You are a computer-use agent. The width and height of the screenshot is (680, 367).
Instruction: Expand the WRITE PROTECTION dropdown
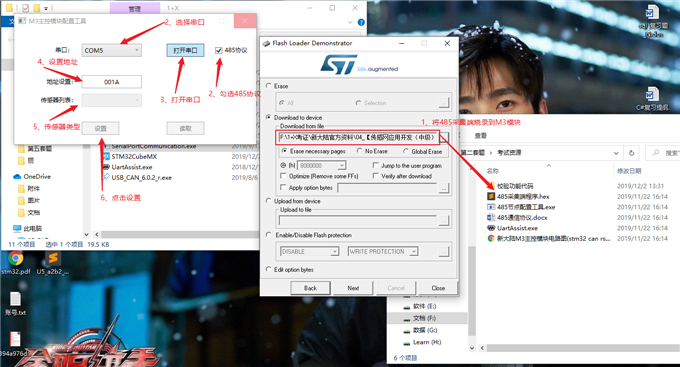383,252
